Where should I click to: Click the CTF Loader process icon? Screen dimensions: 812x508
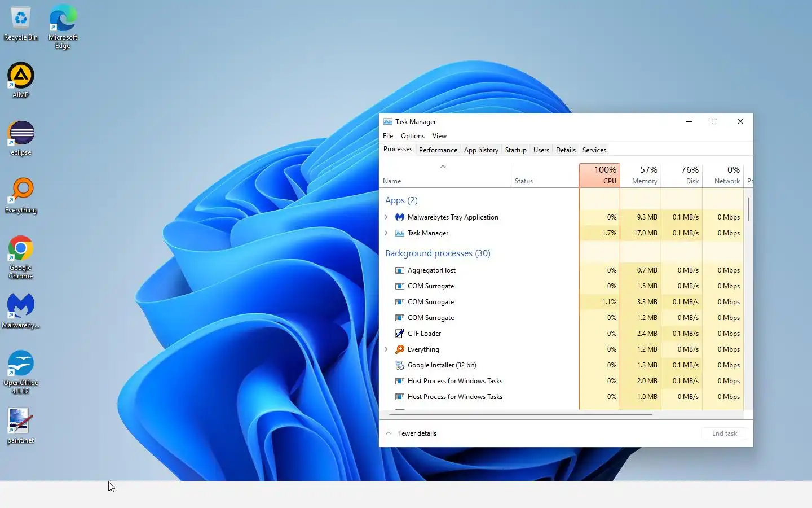pyautogui.click(x=400, y=334)
